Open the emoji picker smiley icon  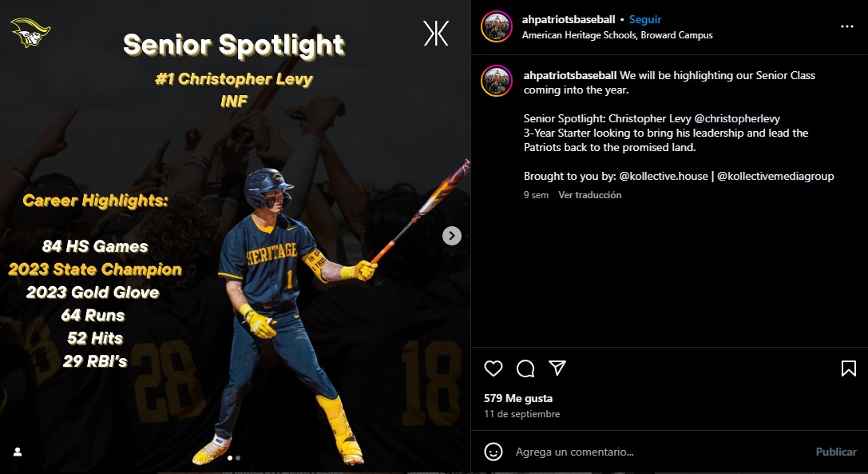tap(493, 452)
